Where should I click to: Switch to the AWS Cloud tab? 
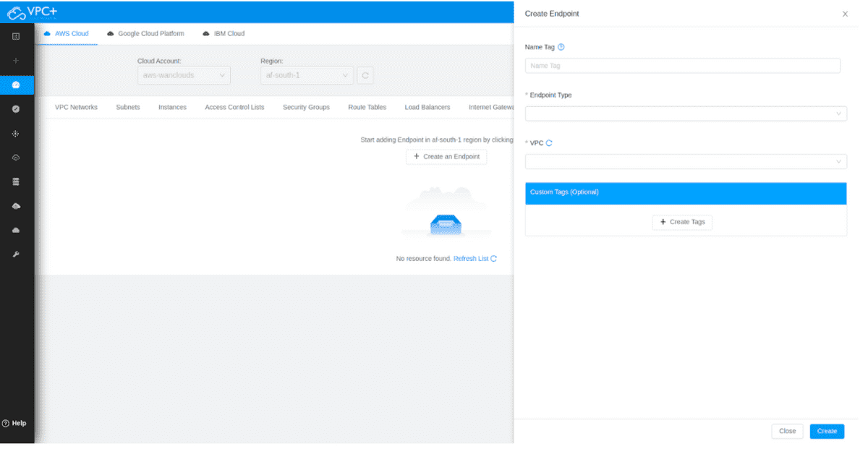(x=67, y=33)
